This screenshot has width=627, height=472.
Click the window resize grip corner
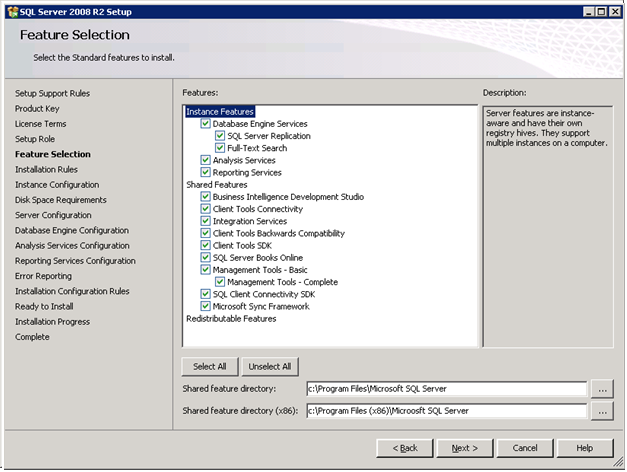coord(618,463)
